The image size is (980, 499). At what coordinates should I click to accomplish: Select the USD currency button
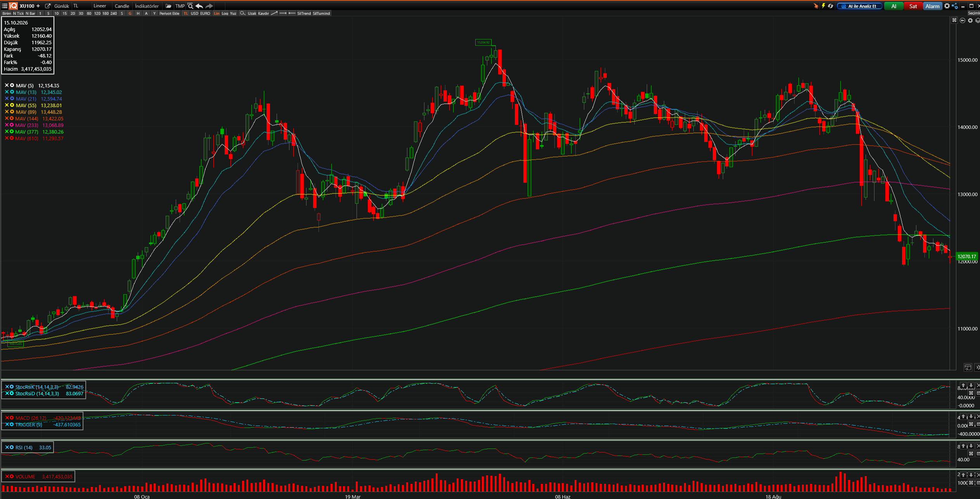194,13
